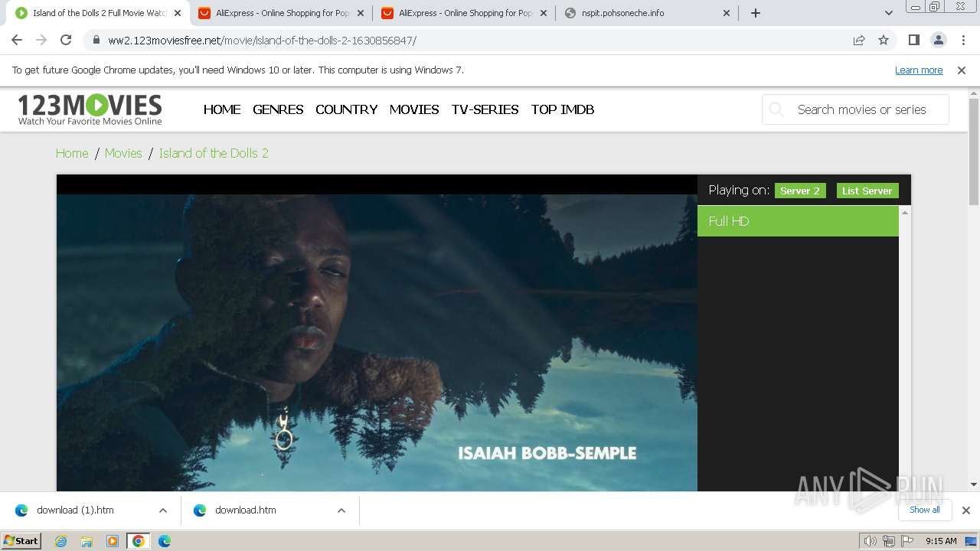This screenshot has height=551, width=980.
Task: Click the network tray icon
Action: [x=889, y=541]
